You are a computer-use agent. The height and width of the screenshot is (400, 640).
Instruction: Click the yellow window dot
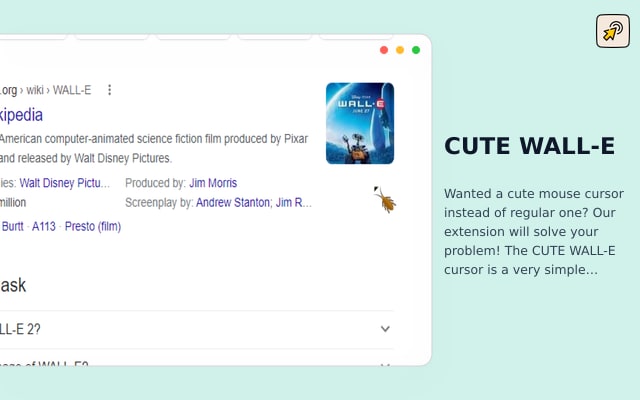tap(400, 50)
